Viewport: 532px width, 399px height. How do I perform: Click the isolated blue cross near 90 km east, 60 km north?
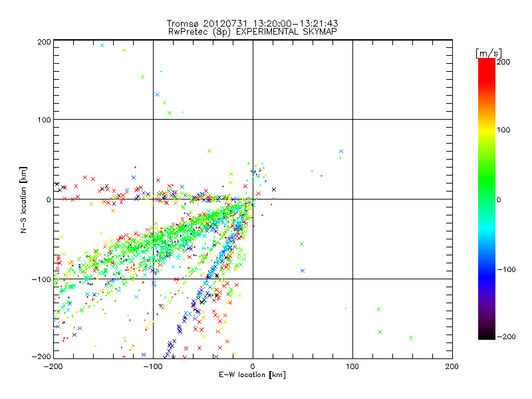click(x=341, y=152)
